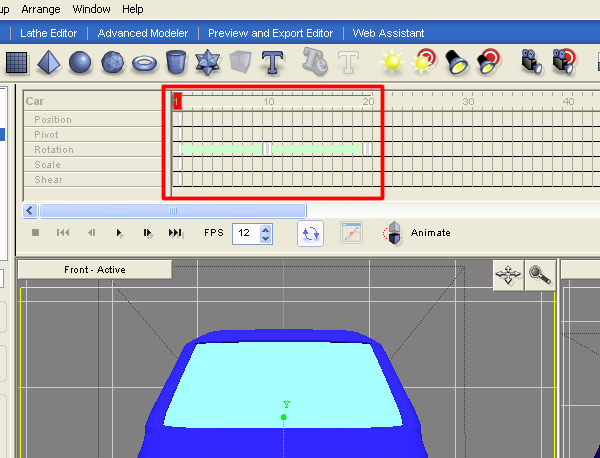Viewport: 600px width, 458px height.
Task: Add a camera
Action: (532, 61)
